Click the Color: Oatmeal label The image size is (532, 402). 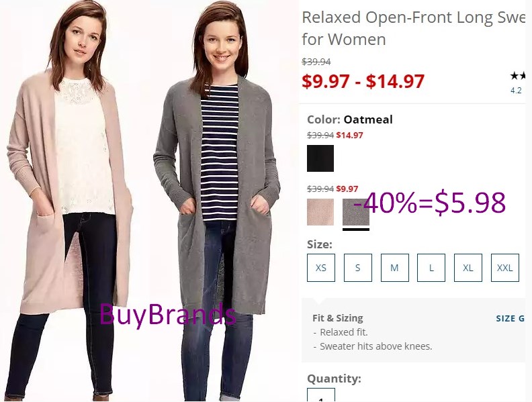[x=350, y=119]
